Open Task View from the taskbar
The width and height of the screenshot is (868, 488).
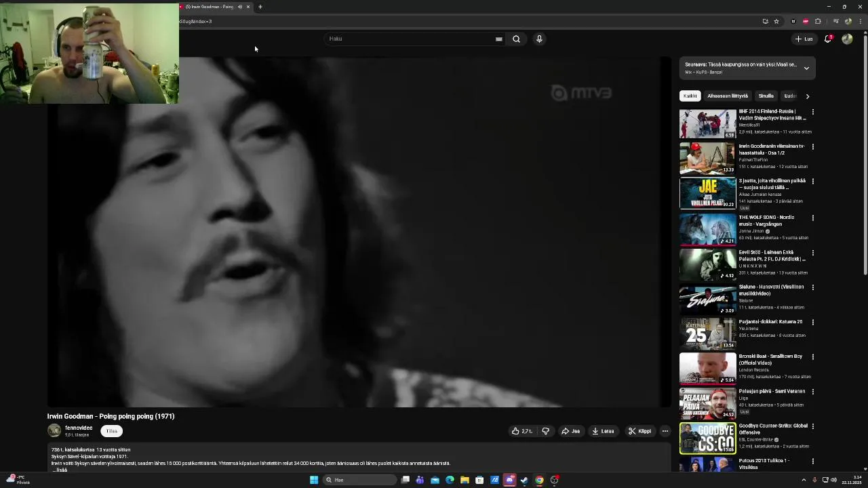(405, 480)
